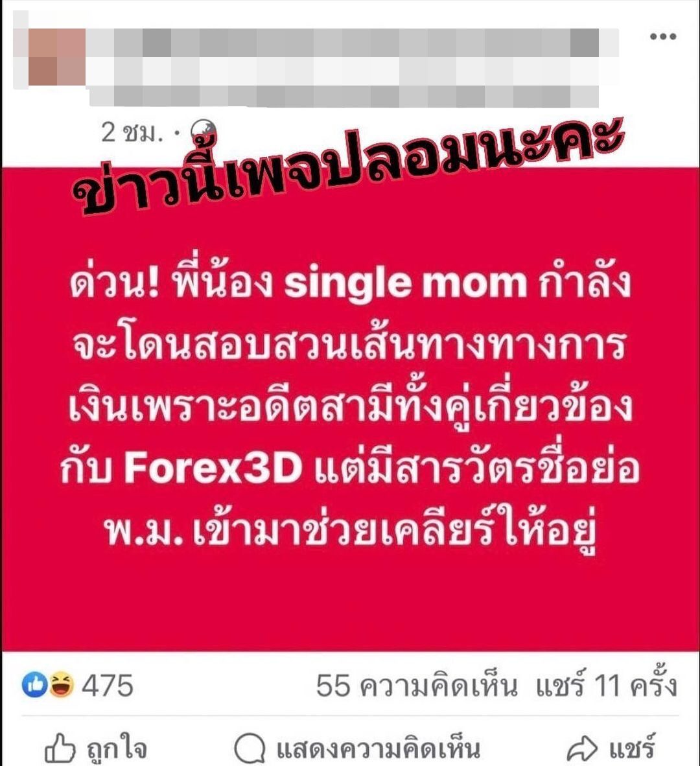The width and height of the screenshot is (700, 766).
Task: Open the 55 ความคิดเห็น comments link
Action: click(x=416, y=685)
